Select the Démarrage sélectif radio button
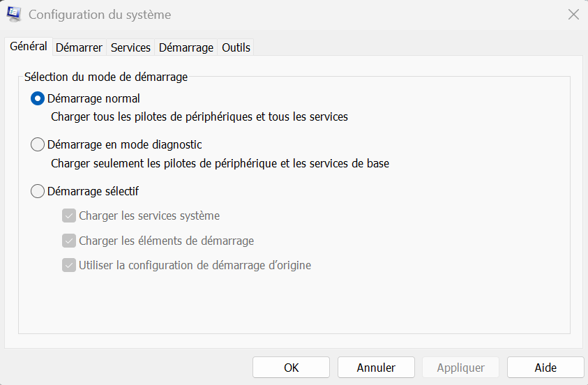The height and width of the screenshot is (385, 588). pyautogui.click(x=38, y=191)
